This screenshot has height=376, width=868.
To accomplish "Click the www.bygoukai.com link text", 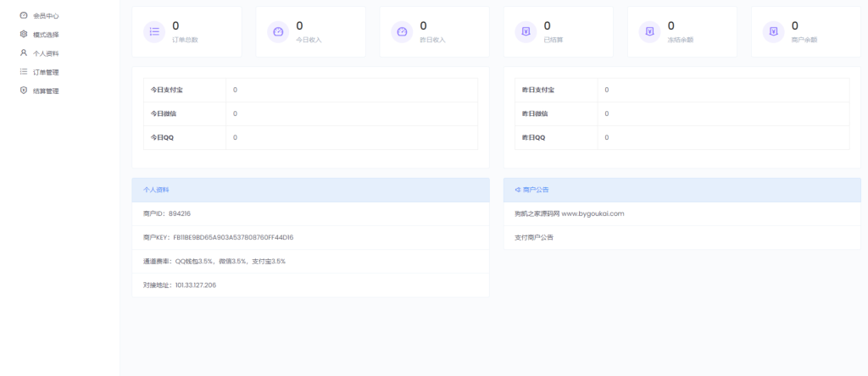I will point(593,213).
